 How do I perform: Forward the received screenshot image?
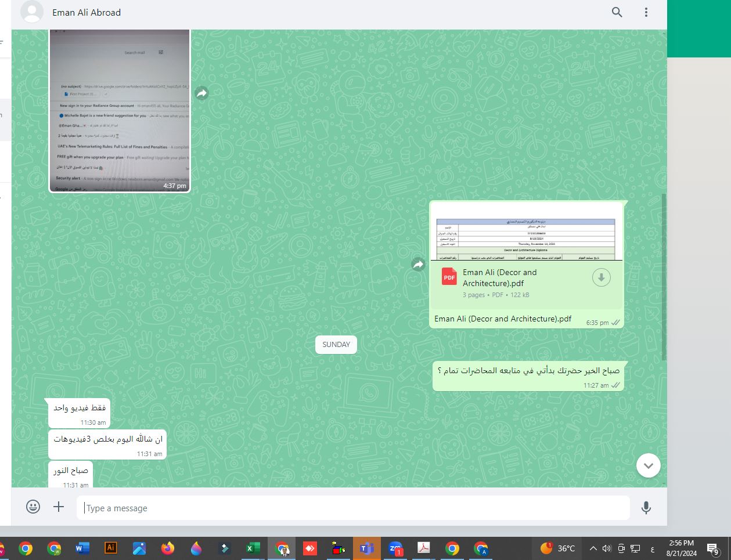click(x=201, y=93)
